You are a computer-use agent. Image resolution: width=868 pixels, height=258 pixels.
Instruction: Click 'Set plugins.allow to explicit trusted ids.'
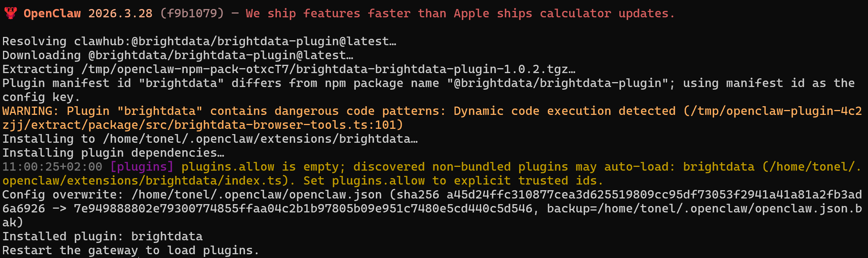(453, 180)
